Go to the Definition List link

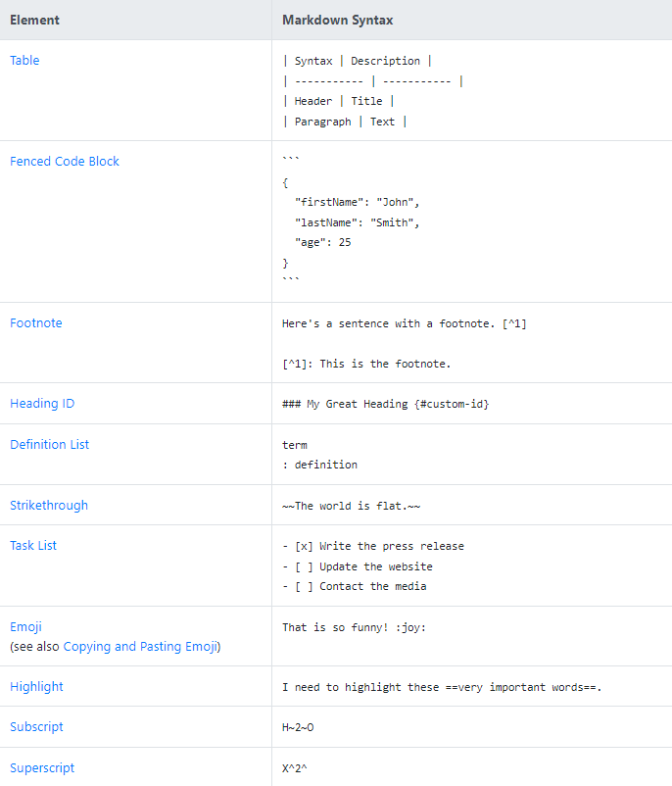click(x=50, y=445)
